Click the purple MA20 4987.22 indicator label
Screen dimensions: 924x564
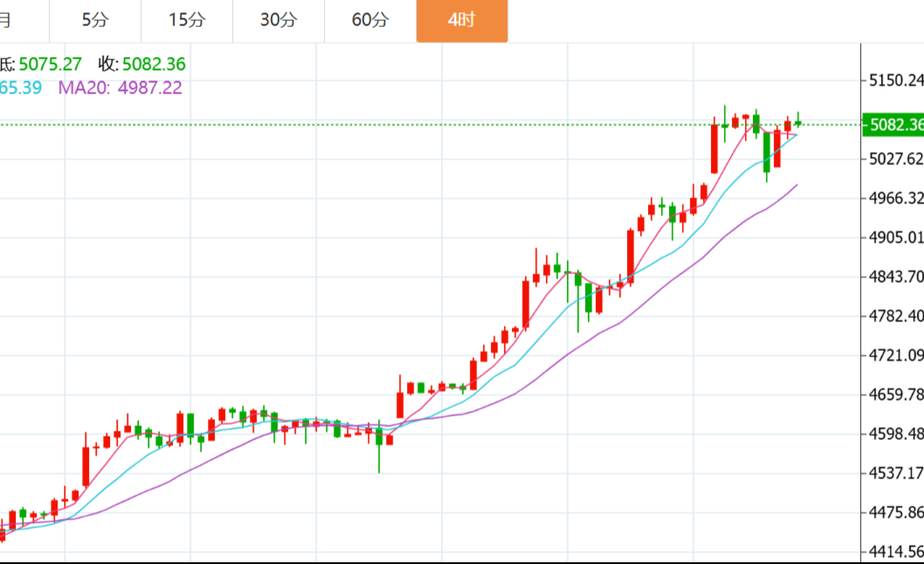click(121, 87)
